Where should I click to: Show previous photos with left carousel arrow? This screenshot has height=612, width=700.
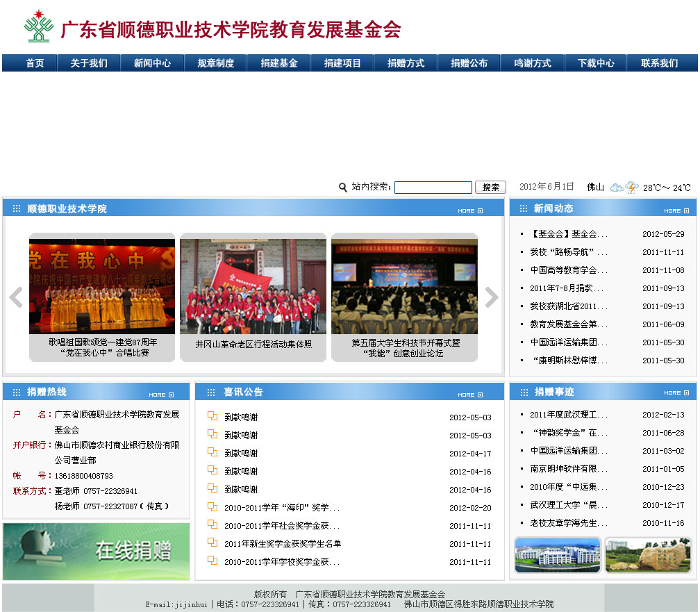point(16,297)
